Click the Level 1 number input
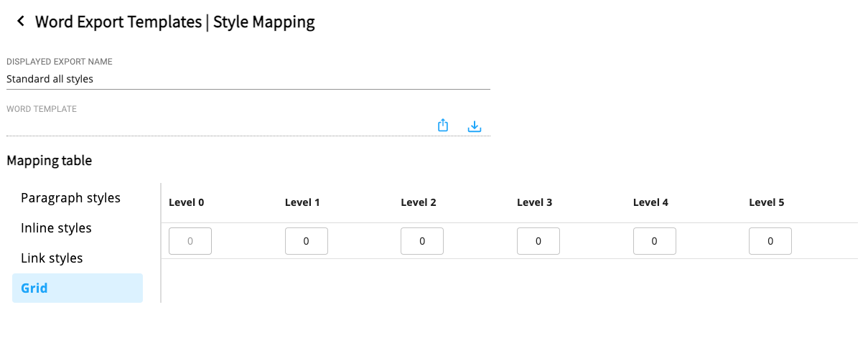 click(307, 241)
